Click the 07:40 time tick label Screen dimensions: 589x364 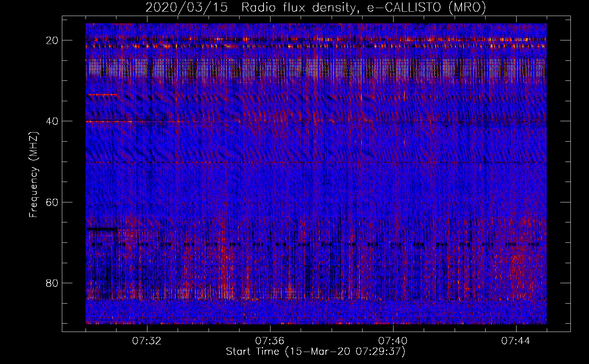393,341
